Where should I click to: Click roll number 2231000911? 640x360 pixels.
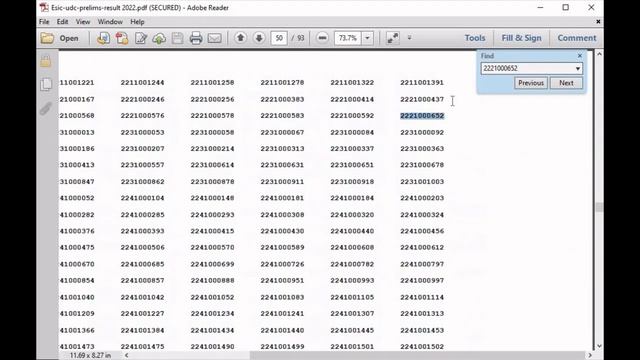click(282, 182)
